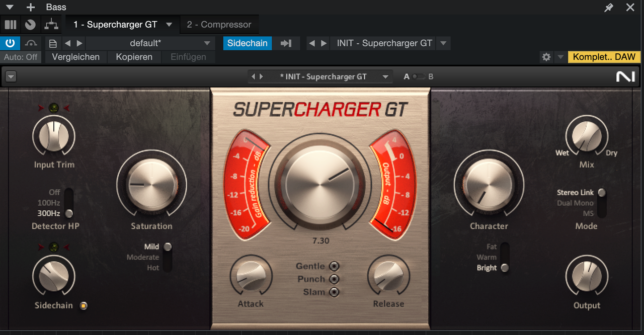This screenshot has width=644, height=335.
Task: Switch the A/B comparison toggle
Action: pos(418,77)
